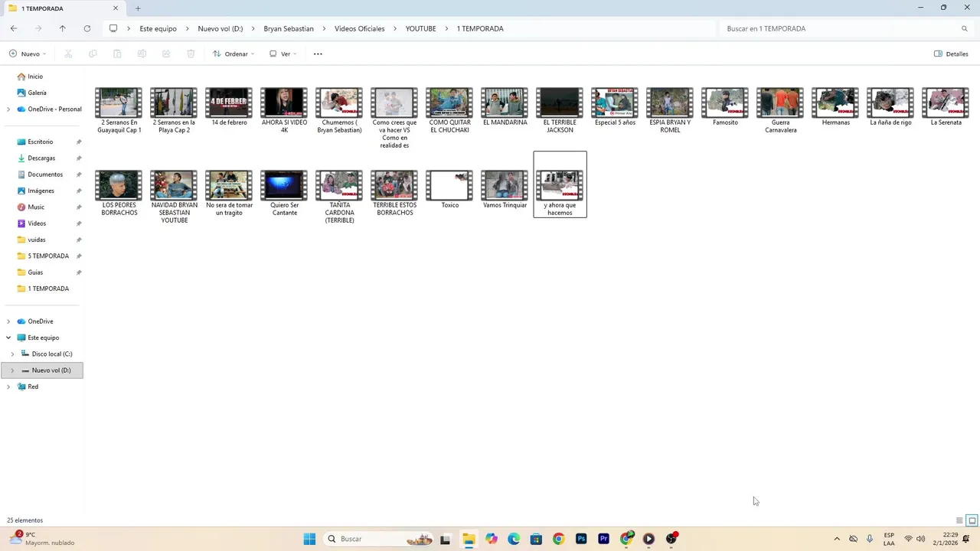Select video 2 Serranos En Guayaquil Cap 1

point(119,110)
